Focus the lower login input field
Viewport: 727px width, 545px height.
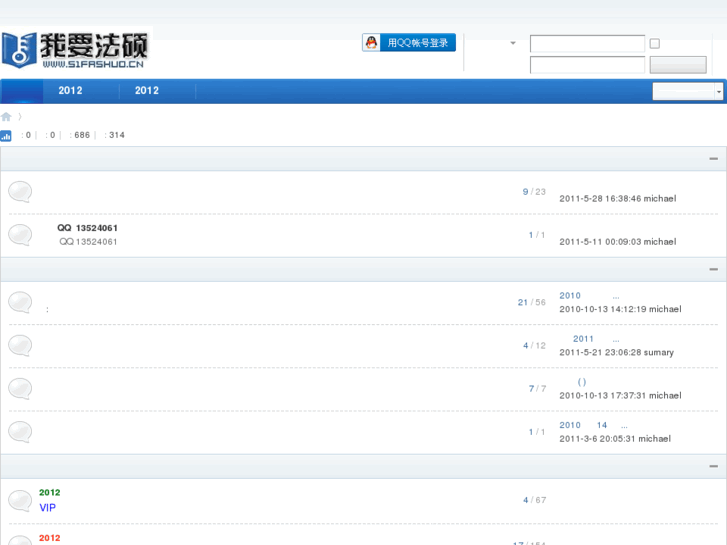point(587,65)
